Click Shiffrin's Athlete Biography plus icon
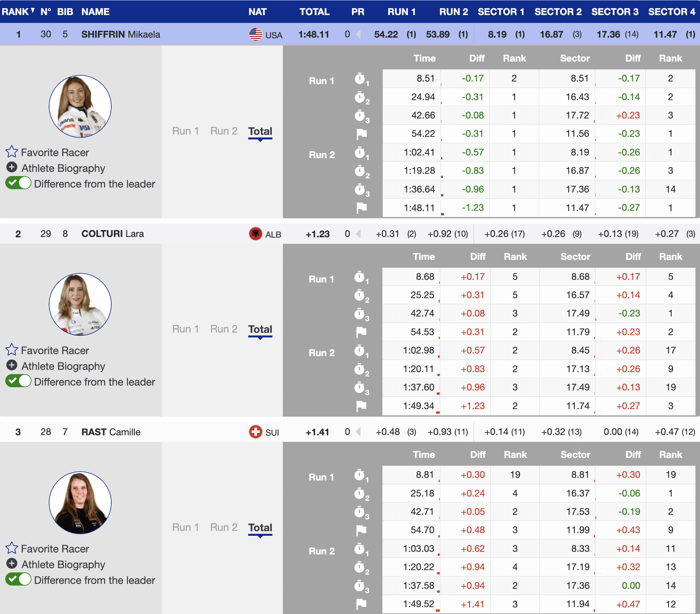Viewport: 700px width, 614px height. click(12, 167)
